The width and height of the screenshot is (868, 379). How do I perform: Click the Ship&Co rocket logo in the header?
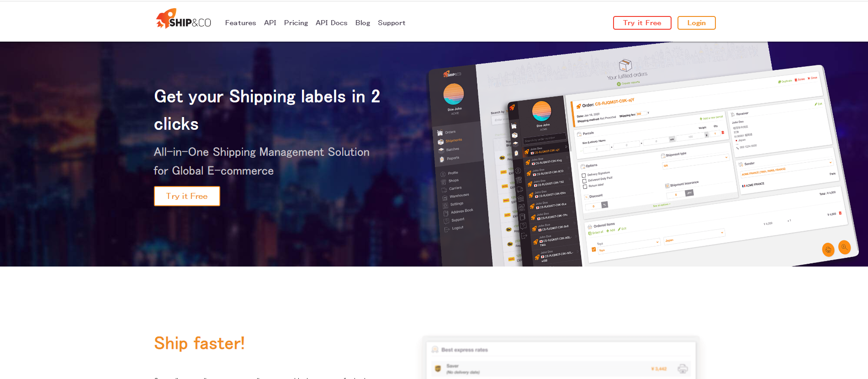tap(183, 19)
